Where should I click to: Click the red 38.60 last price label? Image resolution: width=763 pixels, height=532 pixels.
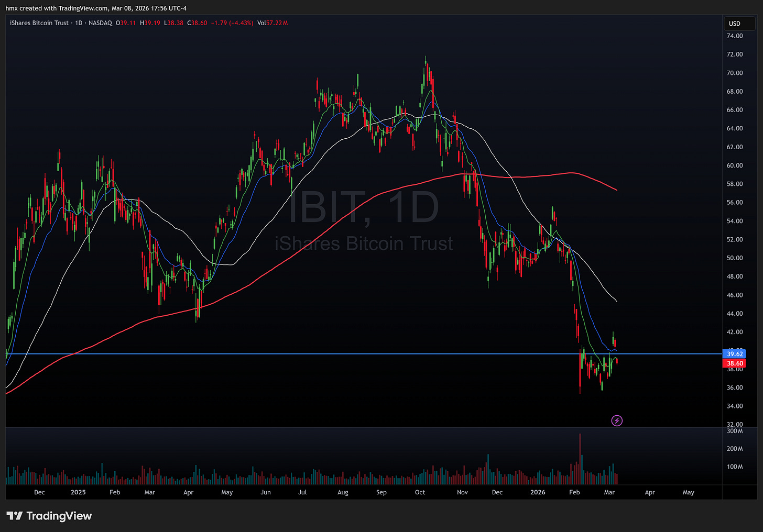pyautogui.click(x=735, y=363)
